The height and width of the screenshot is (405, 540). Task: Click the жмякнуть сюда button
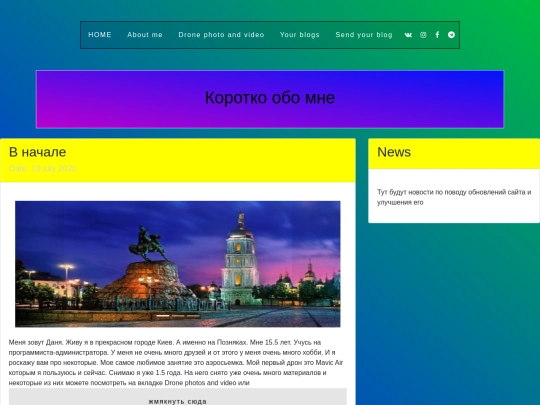[x=178, y=397]
